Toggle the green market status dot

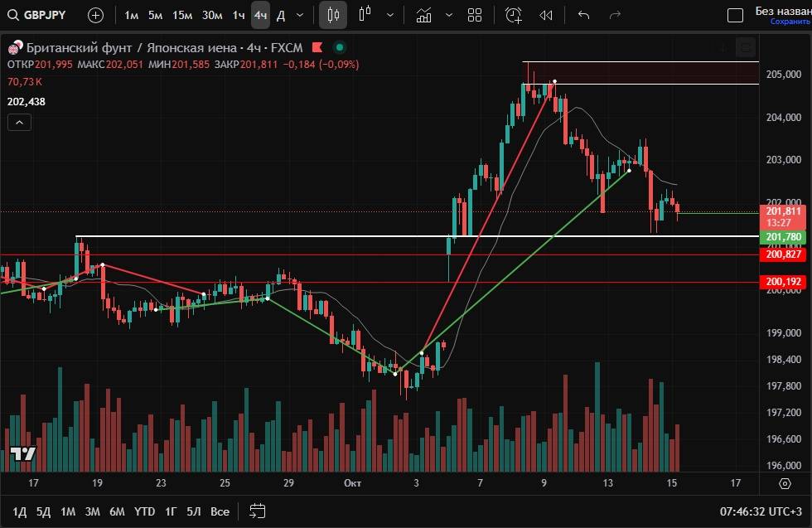click(x=339, y=47)
